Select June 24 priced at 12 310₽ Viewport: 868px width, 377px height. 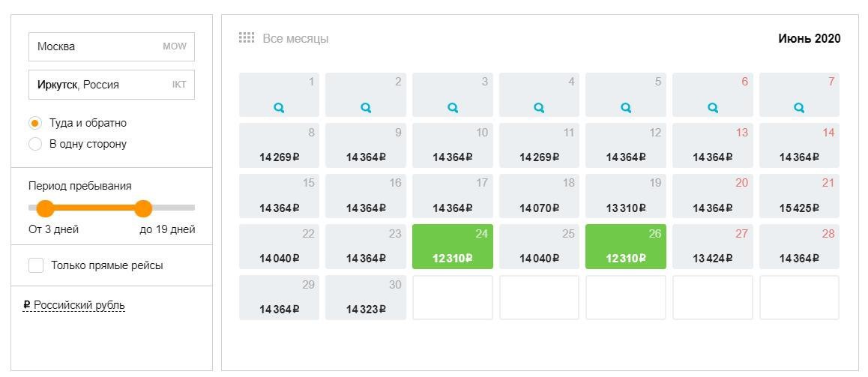coord(453,246)
